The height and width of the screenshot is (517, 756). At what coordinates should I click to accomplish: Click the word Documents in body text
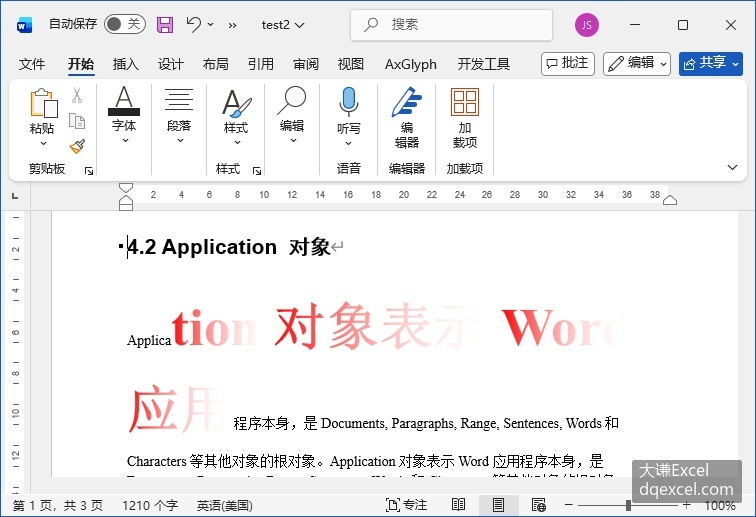click(352, 423)
